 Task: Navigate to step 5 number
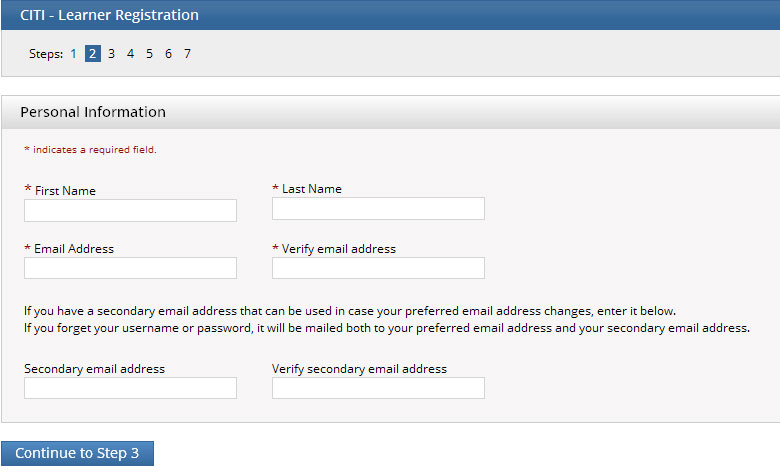click(x=149, y=54)
